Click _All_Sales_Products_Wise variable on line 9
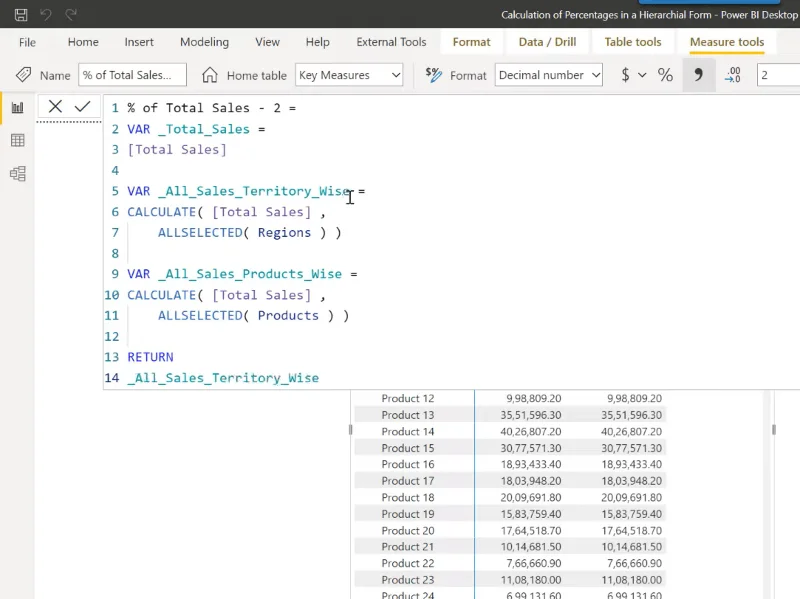The width and height of the screenshot is (800, 599). pyautogui.click(x=250, y=274)
